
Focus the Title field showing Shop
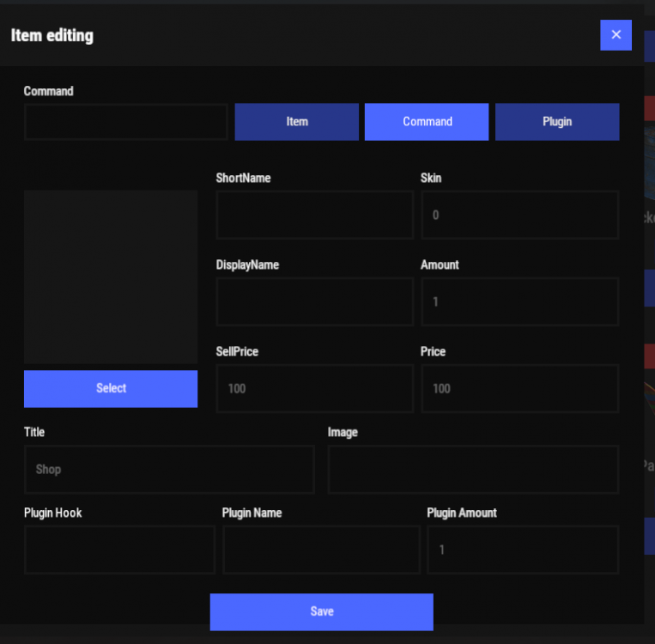pyautogui.click(x=169, y=470)
